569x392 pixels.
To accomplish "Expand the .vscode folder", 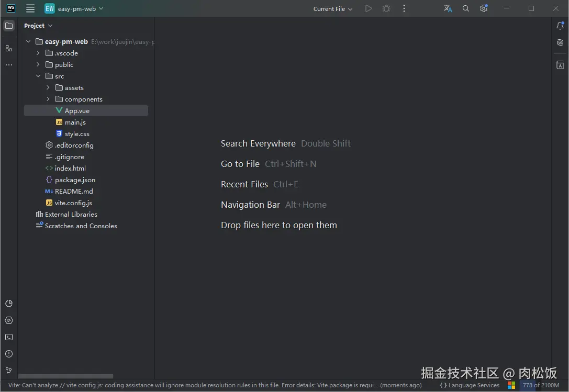I will click(x=38, y=53).
